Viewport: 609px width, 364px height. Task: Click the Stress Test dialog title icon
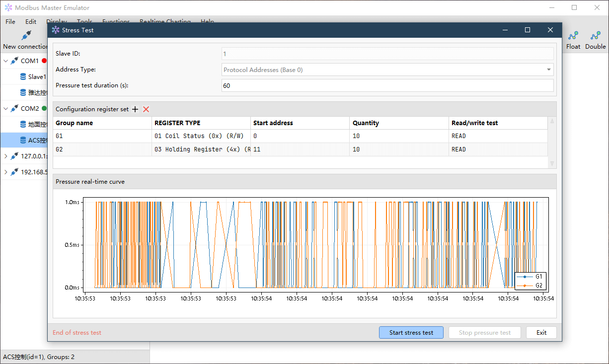[x=56, y=30]
